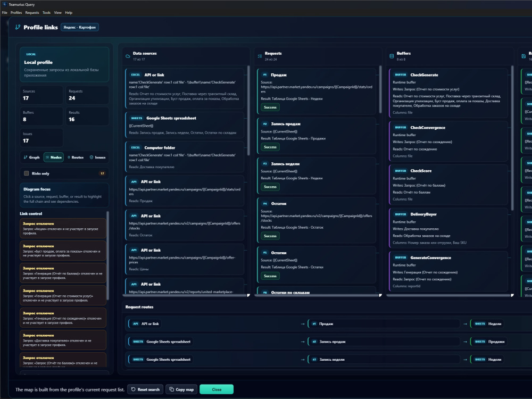
Task: Click Success badge on Запись продаж request
Action: (270, 147)
